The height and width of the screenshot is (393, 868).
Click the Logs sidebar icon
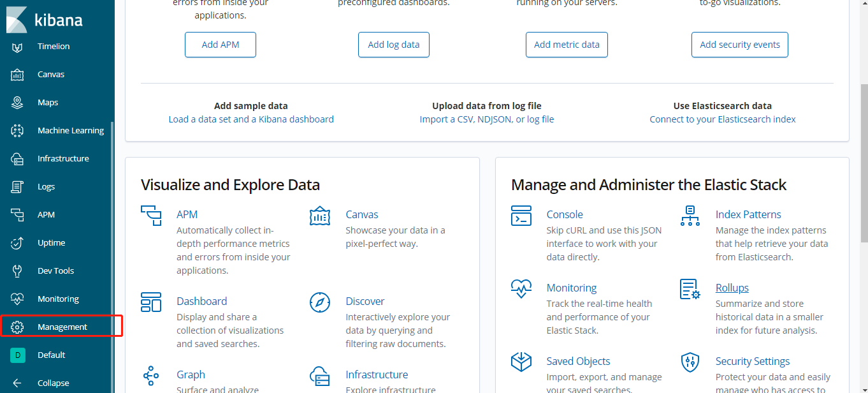pos(17,187)
